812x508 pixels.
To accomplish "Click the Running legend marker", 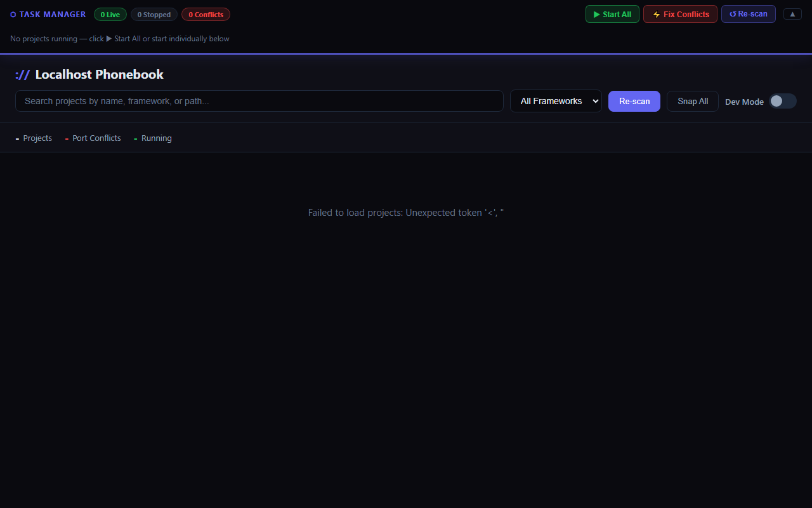I will pyautogui.click(x=135, y=138).
